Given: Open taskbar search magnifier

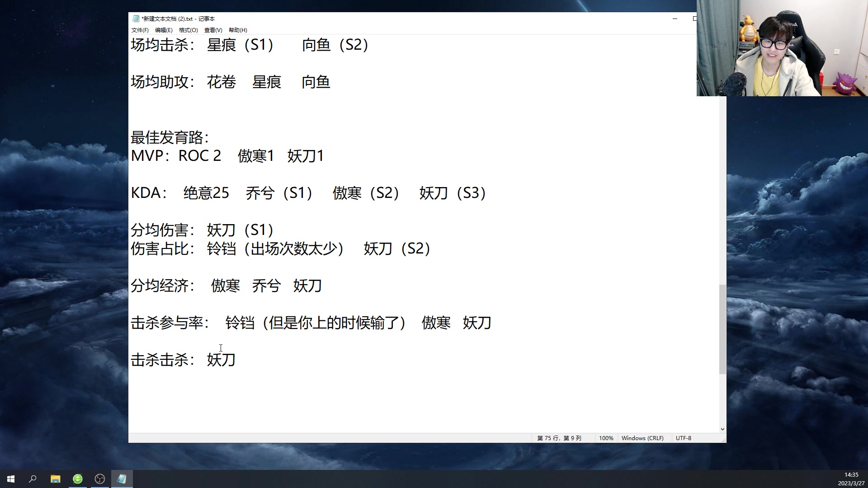Looking at the screenshot, I should click(33, 479).
